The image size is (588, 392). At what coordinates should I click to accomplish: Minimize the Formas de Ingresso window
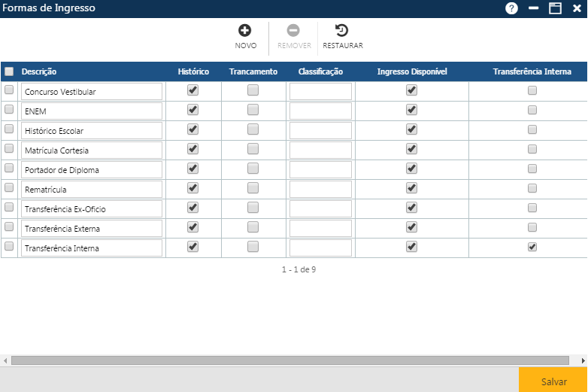534,8
